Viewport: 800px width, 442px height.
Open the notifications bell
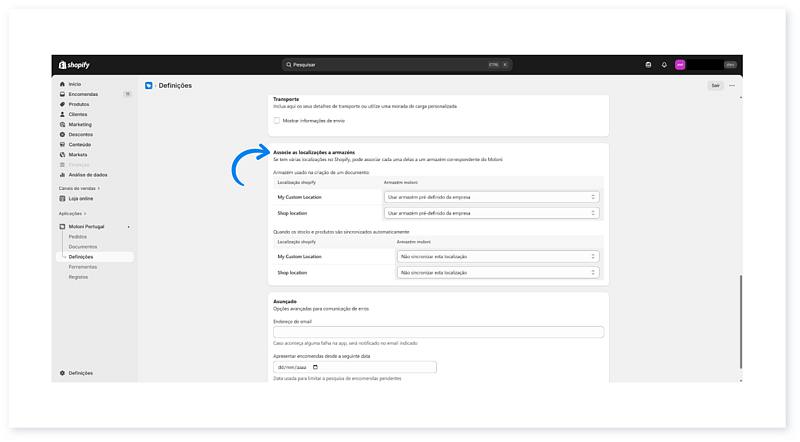[x=664, y=65]
